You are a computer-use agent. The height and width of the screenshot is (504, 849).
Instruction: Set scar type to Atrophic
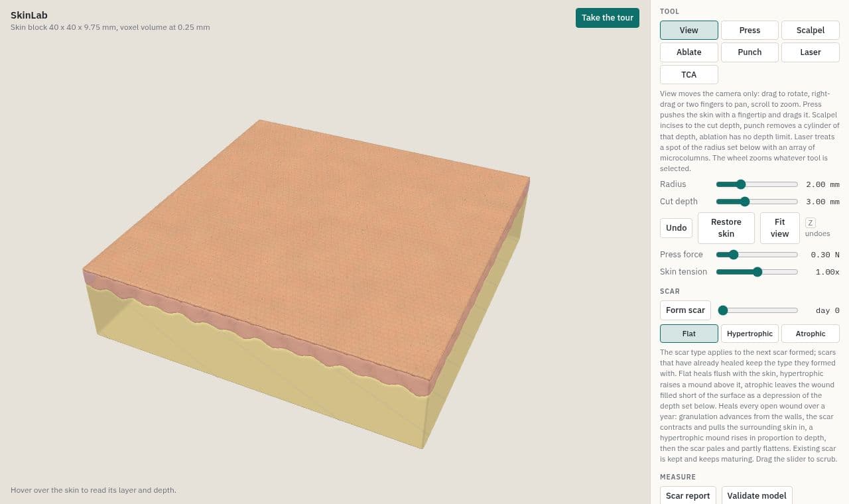point(811,334)
